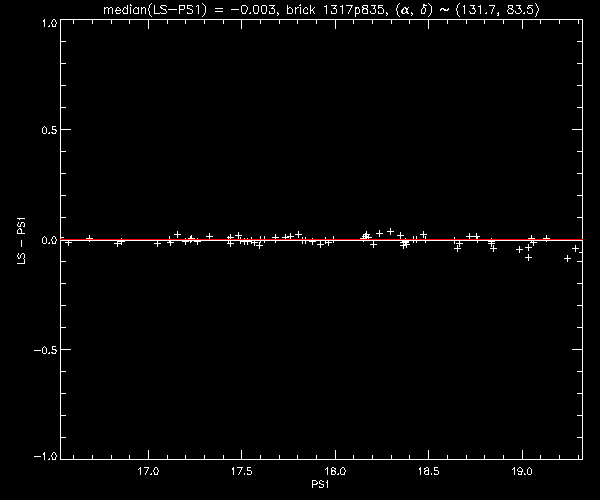
Task: Click x-axis tick label 19.0
Action: [x=522, y=471]
